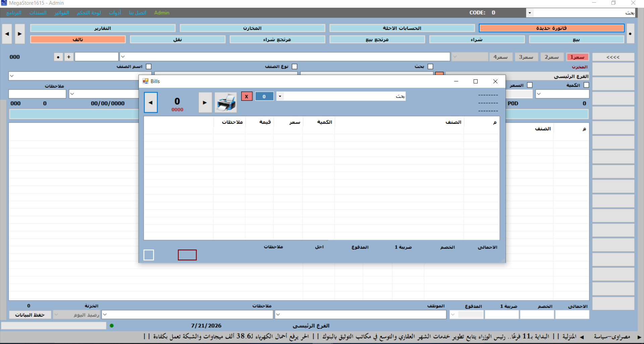Click the red X button in Bills dialog
This screenshot has width=644, height=344.
click(x=247, y=96)
